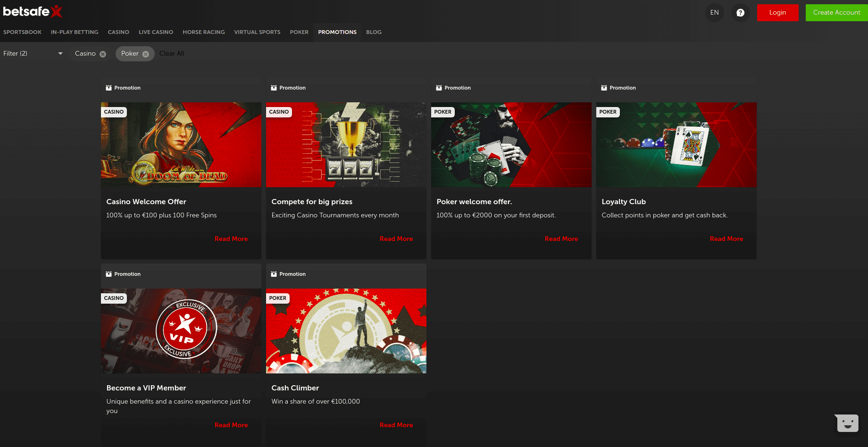Click the Loyalty Club title
Image resolution: width=868 pixels, height=447 pixels.
point(624,202)
